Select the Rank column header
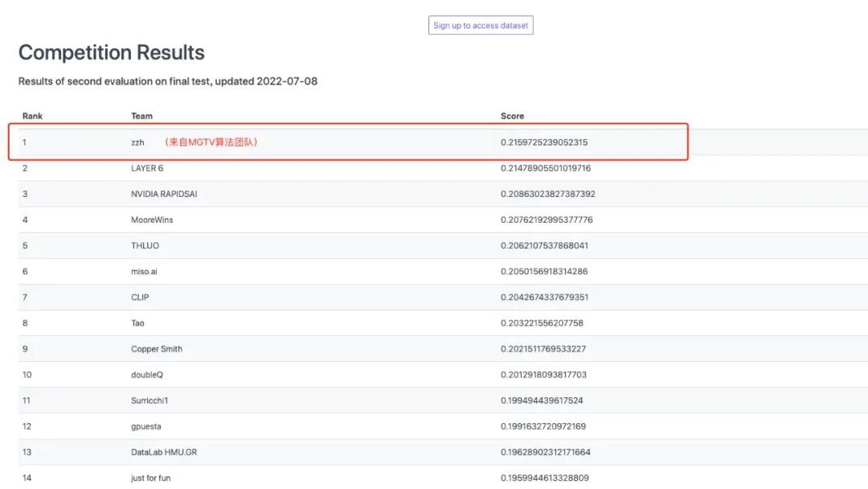The height and width of the screenshot is (489, 868). point(32,117)
